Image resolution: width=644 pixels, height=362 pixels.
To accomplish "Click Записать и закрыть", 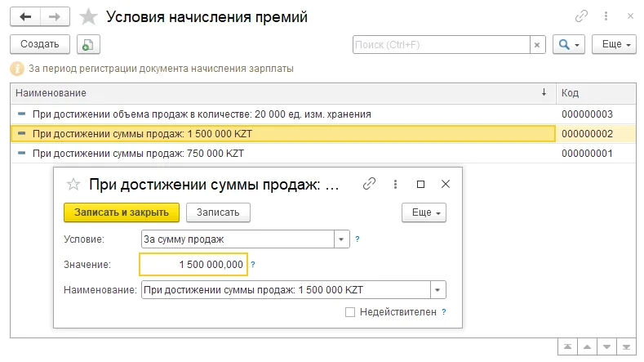I will [x=122, y=212].
